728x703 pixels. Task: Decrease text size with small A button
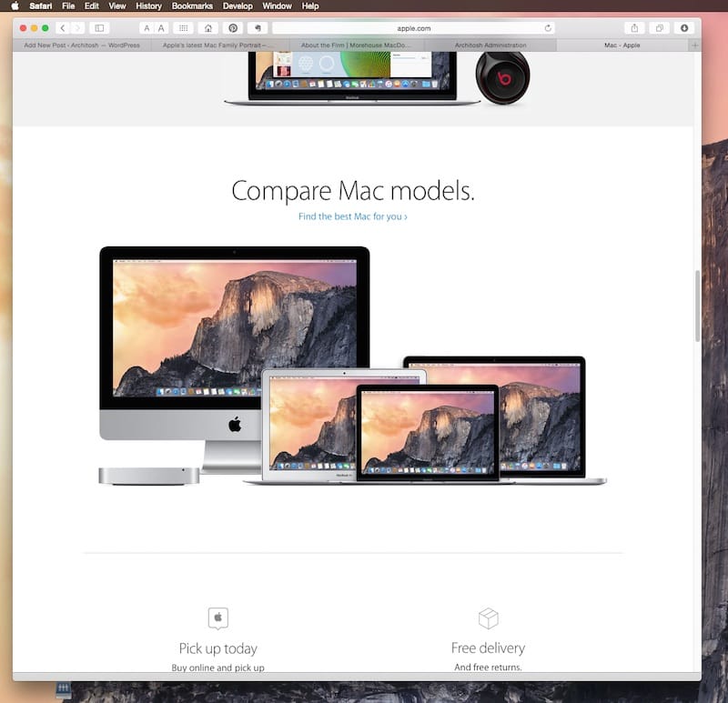pyautogui.click(x=147, y=28)
